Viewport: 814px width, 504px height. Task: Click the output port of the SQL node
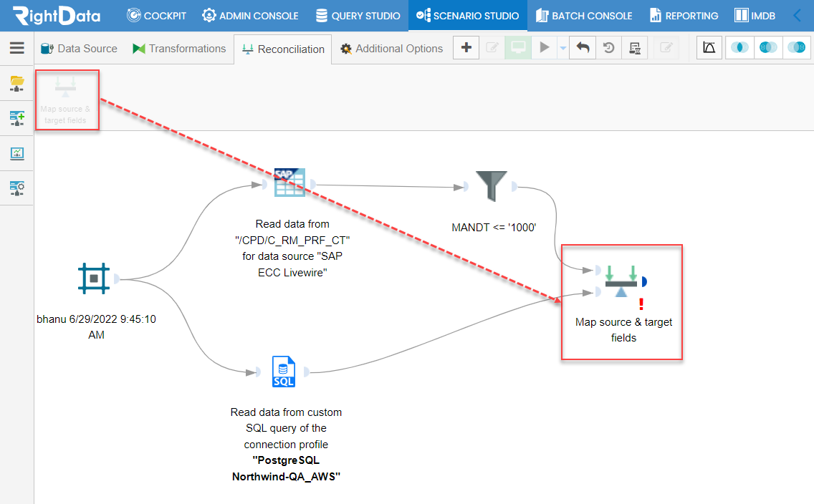[x=306, y=372]
